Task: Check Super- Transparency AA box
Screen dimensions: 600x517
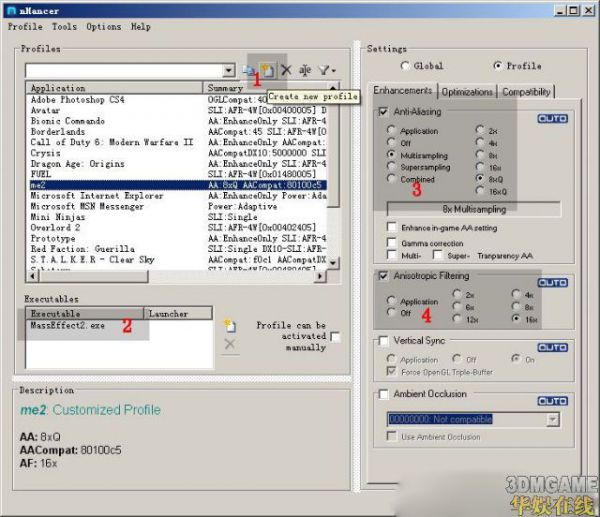Action: pyautogui.click(x=438, y=255)
